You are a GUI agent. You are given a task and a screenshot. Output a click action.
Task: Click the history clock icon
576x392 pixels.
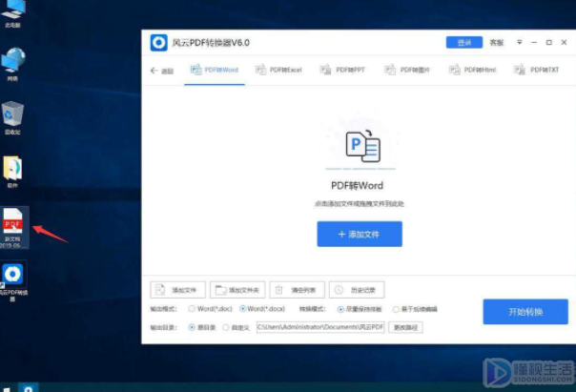[339, 290]
